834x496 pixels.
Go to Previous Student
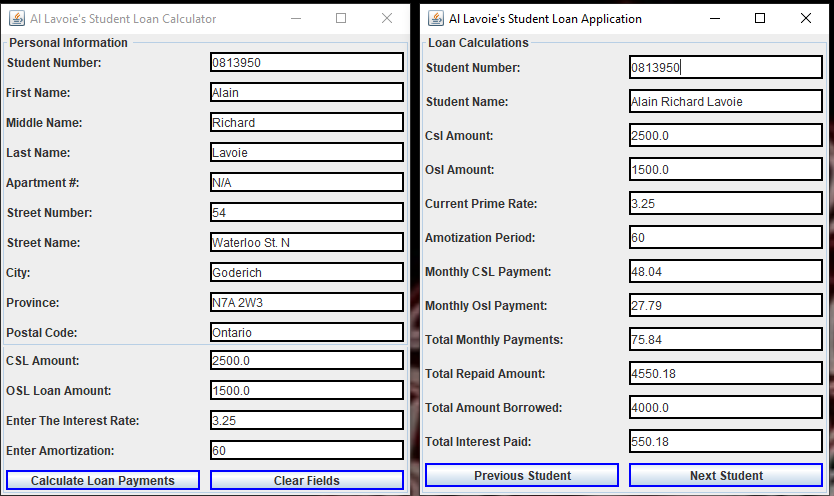coord(522,475)
